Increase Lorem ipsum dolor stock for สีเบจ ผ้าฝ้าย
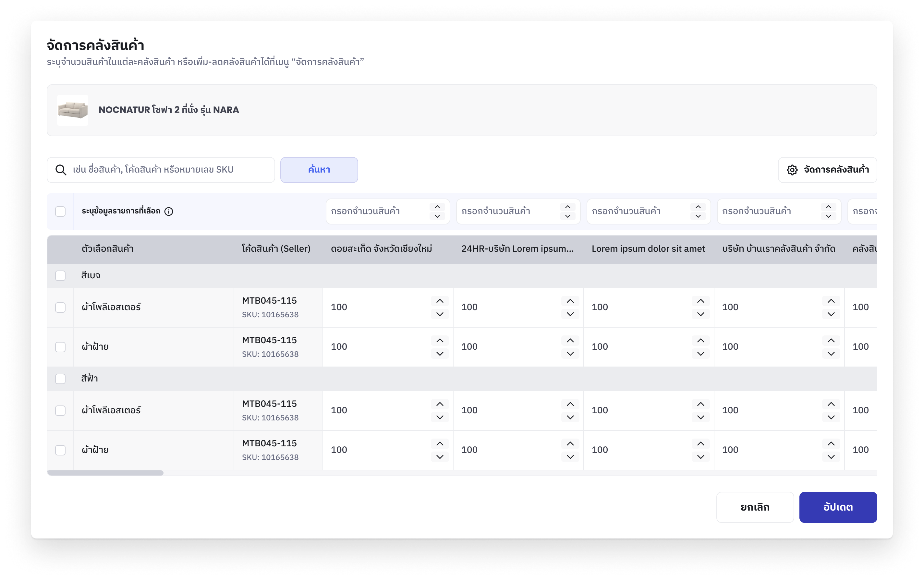 tap(701, 340)
